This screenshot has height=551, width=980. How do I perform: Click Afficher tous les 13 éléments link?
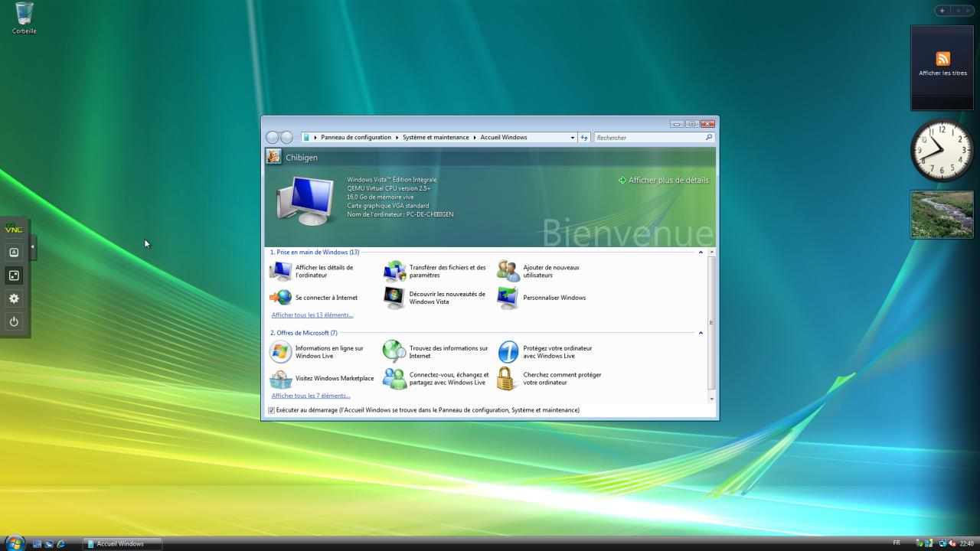pos(312,315)
